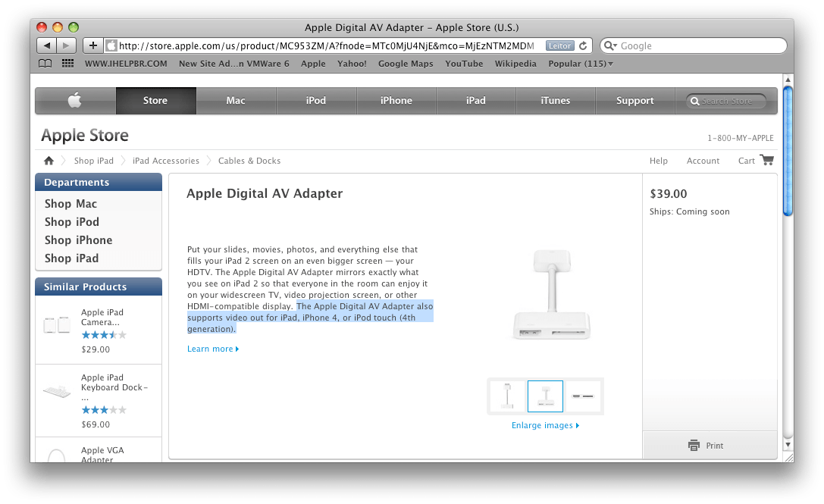Go back with Safari's back arrow
824x504 pixels.
click(47, 45)
